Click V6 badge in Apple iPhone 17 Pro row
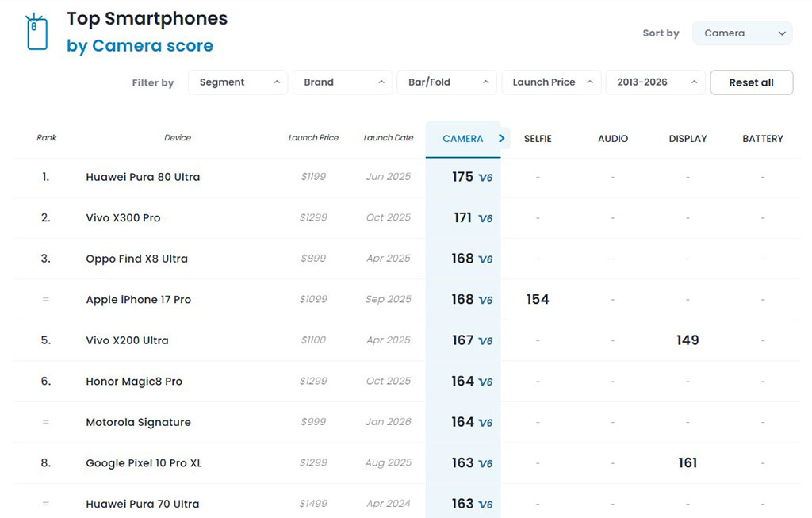The image size is (812, 518). pyautogui.click(x=485, y=300)
